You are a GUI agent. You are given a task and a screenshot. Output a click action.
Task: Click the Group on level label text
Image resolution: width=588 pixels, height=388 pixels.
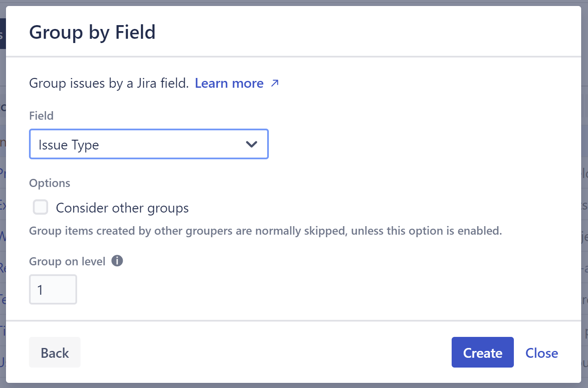click(x=66, y=261)
